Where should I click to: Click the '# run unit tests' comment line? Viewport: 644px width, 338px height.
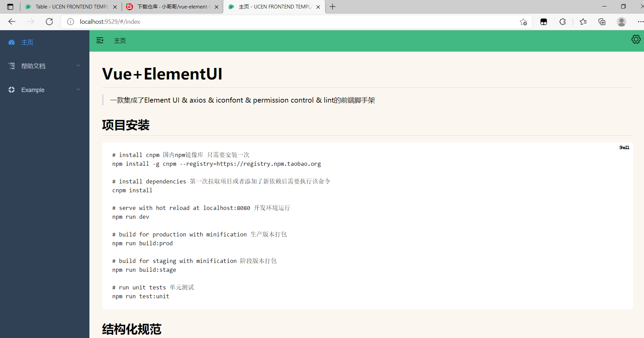tap(153, 287)
